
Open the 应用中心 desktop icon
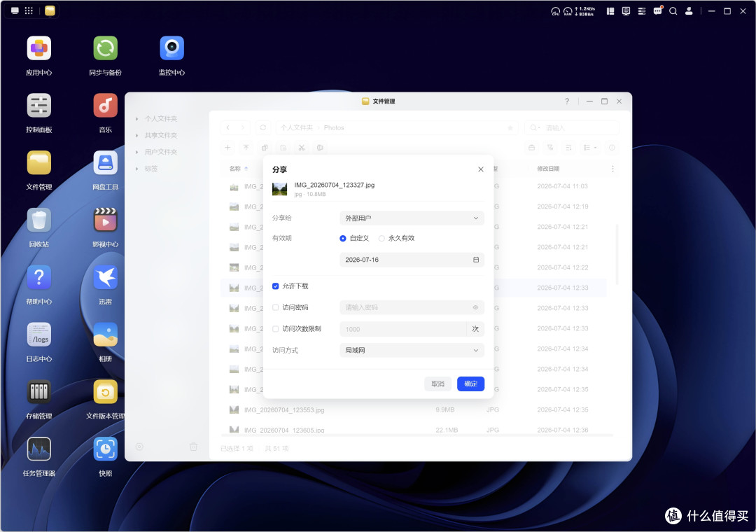click(x=39, y=48)
